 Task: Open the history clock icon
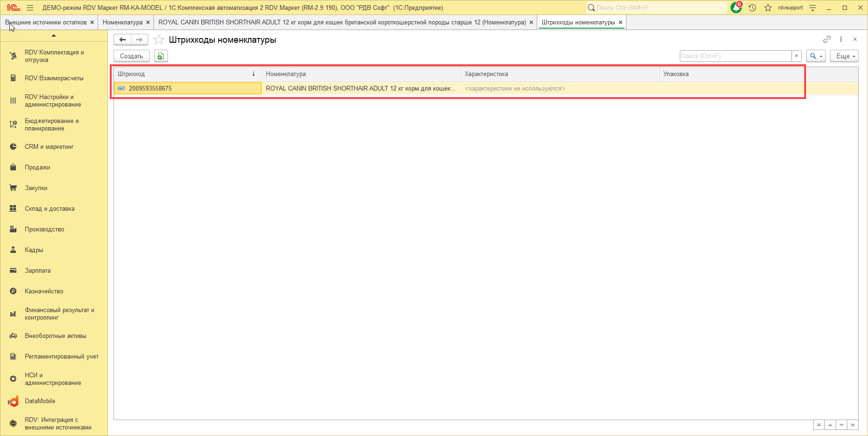tap(753, 8)
